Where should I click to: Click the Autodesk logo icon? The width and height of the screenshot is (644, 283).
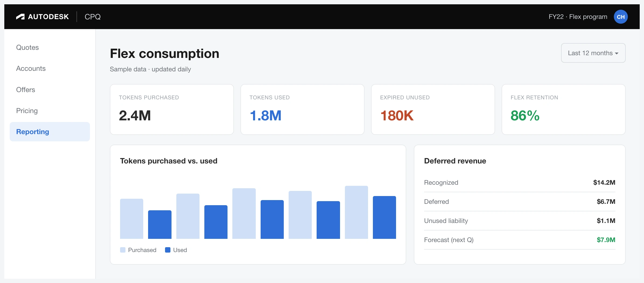click(20, 17)
